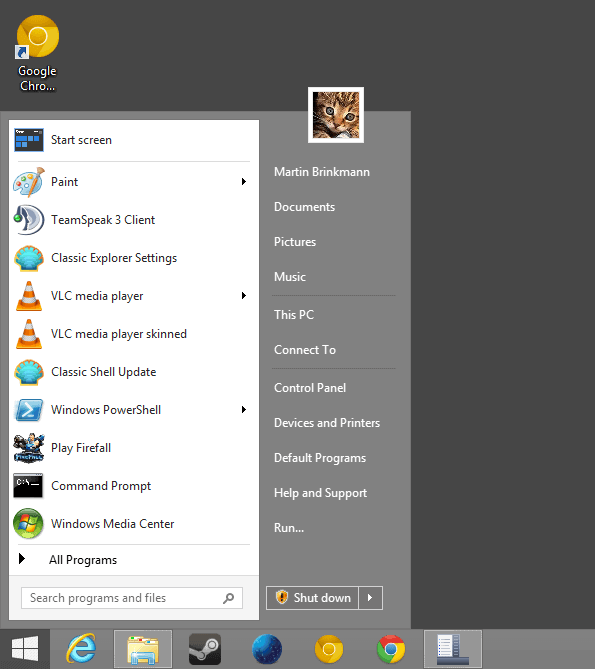Expand VLC media player submenu arrow

tap(244, 296)
